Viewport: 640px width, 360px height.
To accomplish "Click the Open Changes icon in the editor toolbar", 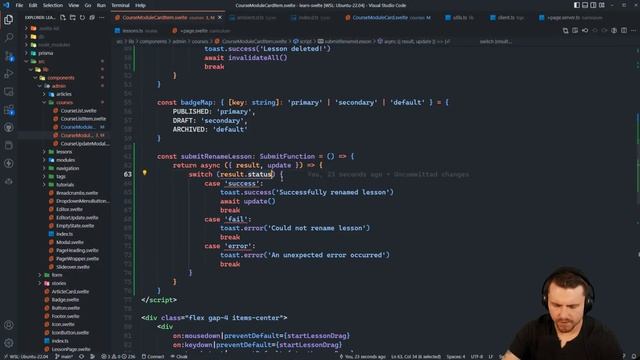I will tap(565, 31).
